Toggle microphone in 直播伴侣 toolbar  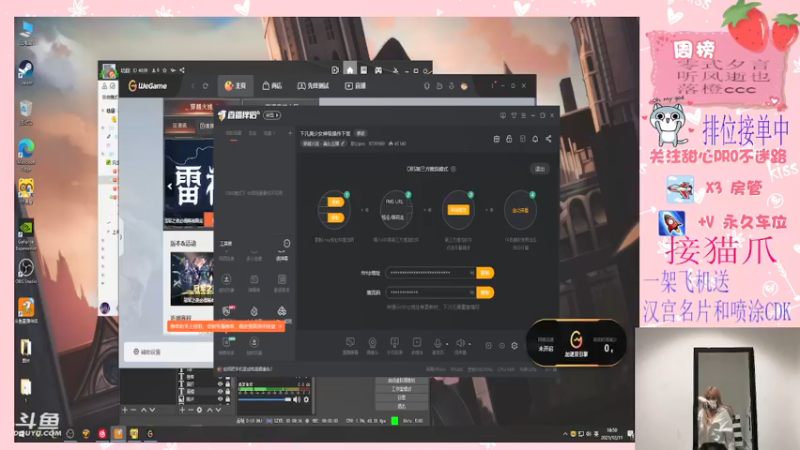(437, 343)
